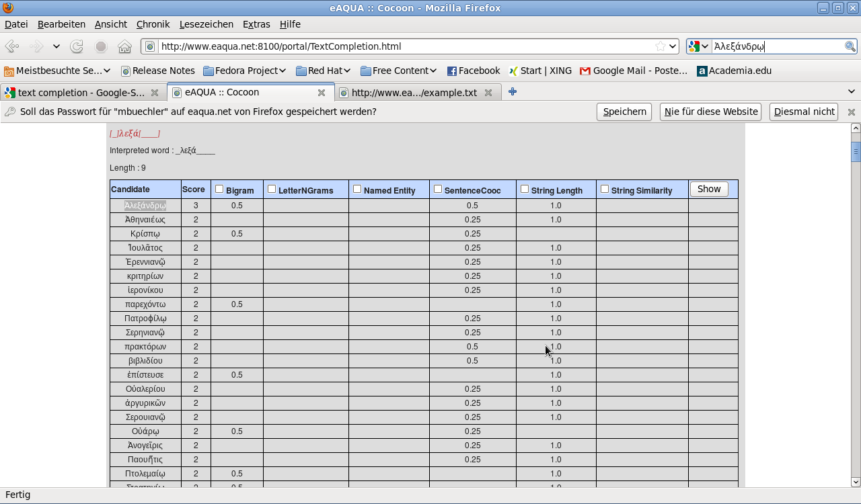Open the URL history dropdown

[x=672, y=46]
